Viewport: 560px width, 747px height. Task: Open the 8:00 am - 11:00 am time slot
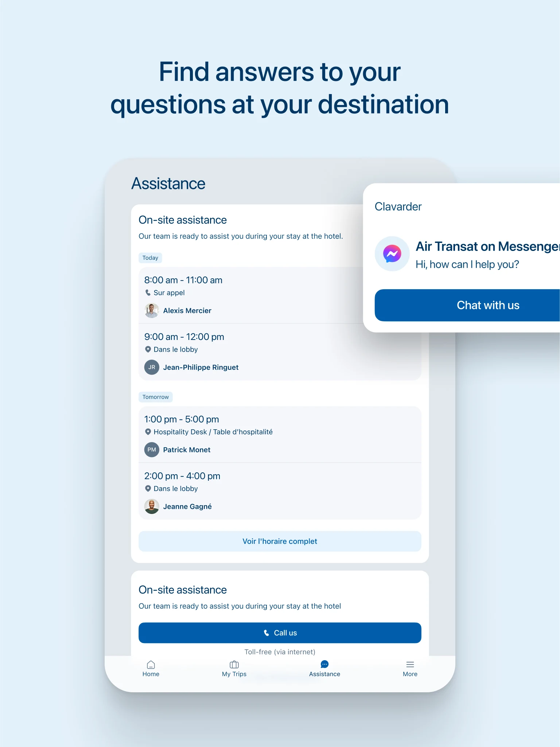pos(183,280)
